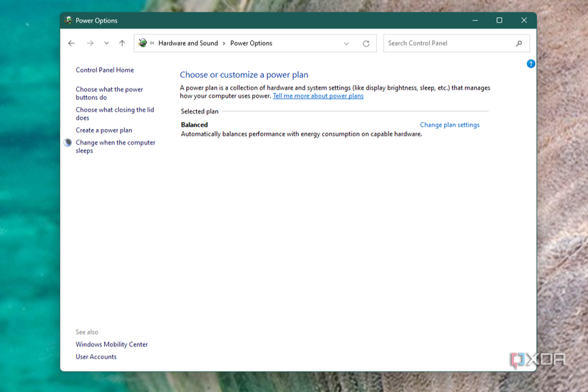Click the Back navigation arrow

coord(71,43)
